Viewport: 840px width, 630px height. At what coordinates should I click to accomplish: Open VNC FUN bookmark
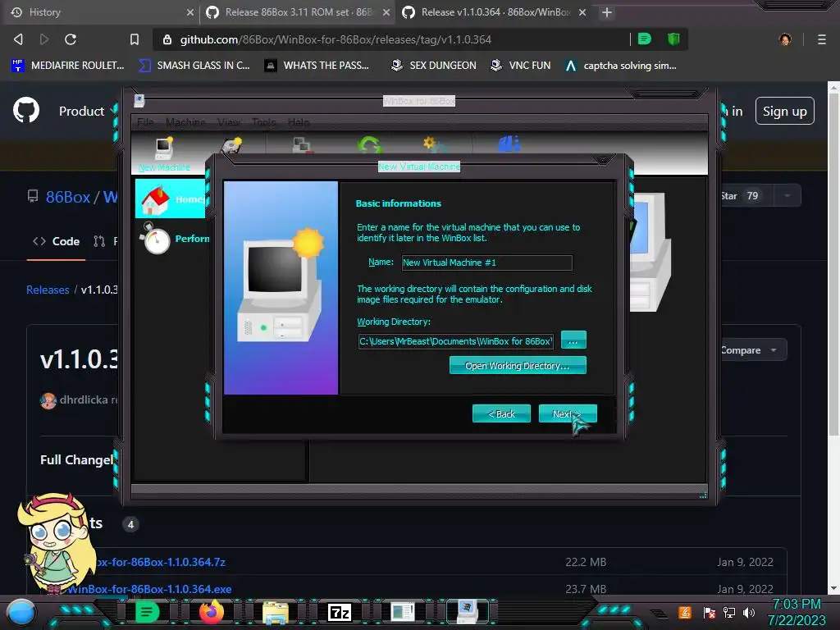point(521,66)
